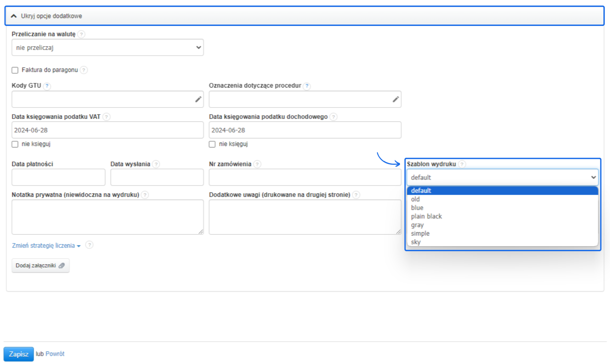Click help icon beside Data wysłania

coord(156,164)
